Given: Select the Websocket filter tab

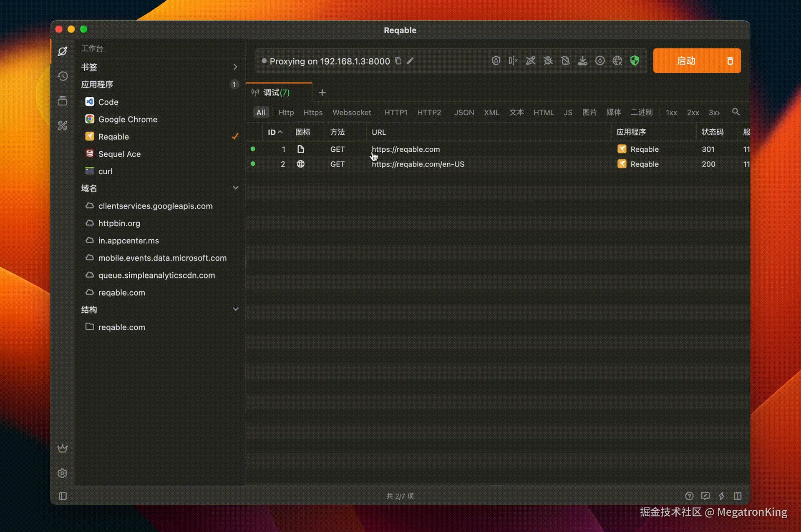Looking at the screenshot, I should (351, 113).
